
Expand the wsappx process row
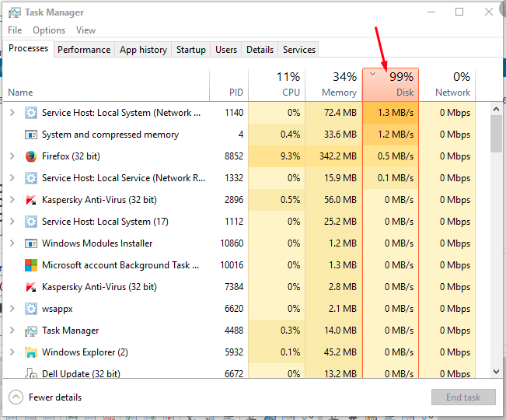[x=12, y=309]
